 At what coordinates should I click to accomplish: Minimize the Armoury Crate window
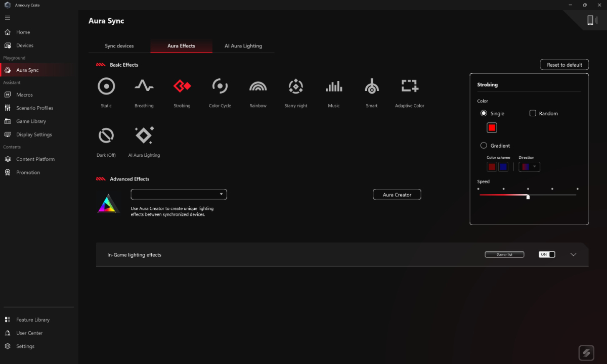(571, 5)
